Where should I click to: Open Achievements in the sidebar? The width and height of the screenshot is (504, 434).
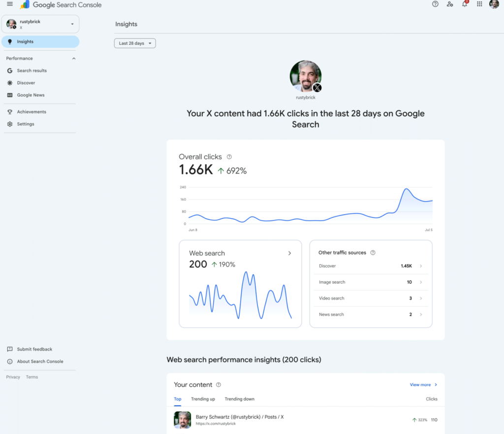click(x=31, y=112)
